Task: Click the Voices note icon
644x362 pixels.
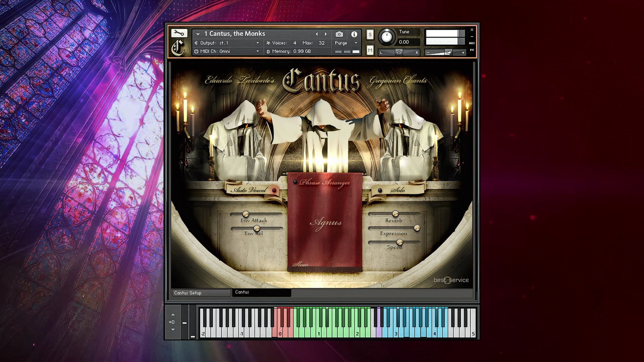Action: [x=268, y=43]
